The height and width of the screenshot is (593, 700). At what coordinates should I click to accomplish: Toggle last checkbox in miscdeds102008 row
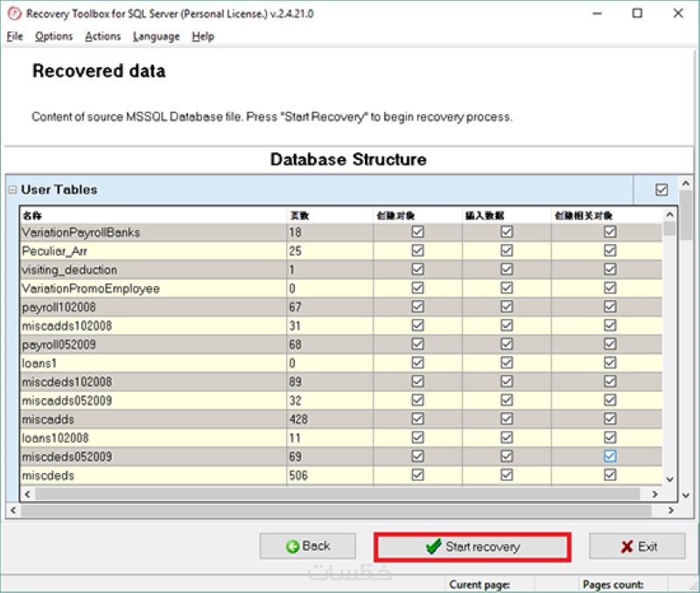[x=610, y=382]
